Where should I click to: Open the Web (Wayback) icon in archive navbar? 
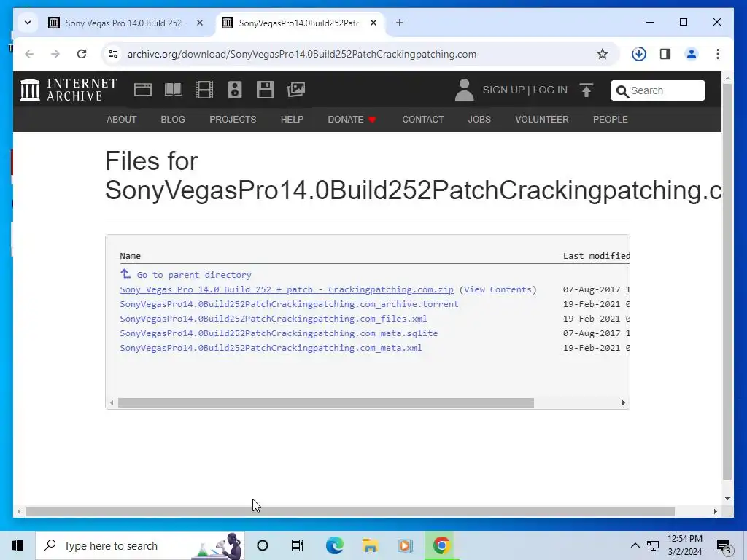142,90
